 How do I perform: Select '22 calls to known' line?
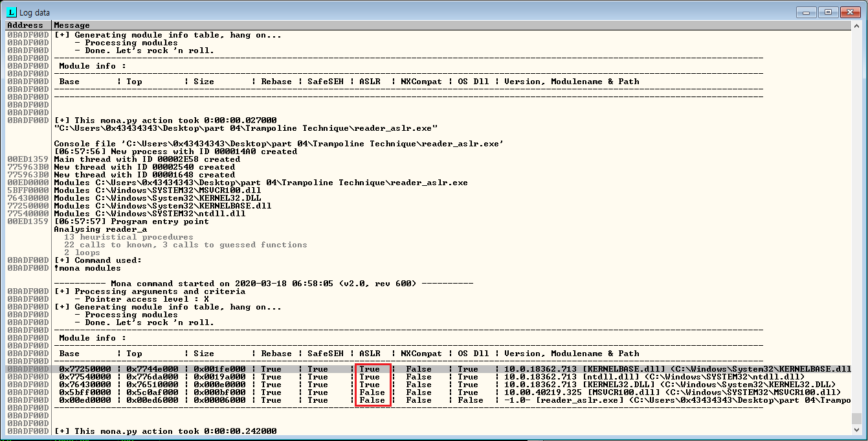[x=186, y=245]
